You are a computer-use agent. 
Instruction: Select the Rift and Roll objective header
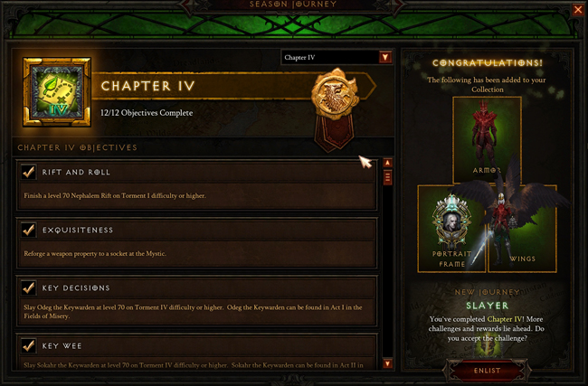pyautogui.click(x=197, y=172)
